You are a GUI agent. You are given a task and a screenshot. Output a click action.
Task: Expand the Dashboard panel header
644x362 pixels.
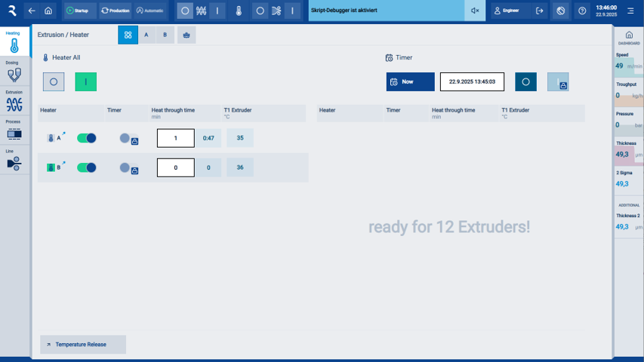pyautogui.click(x=628, y=38)
